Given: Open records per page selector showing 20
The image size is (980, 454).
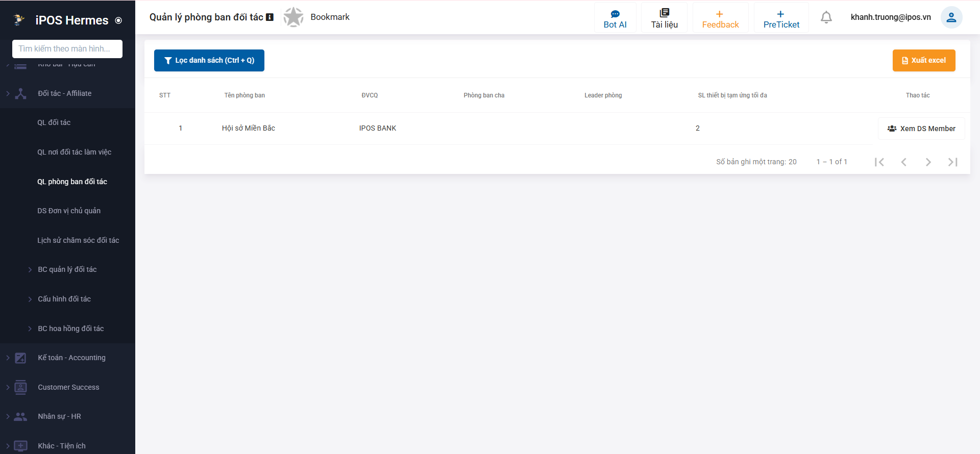Looking at the screenshot, I should (792, 162).
